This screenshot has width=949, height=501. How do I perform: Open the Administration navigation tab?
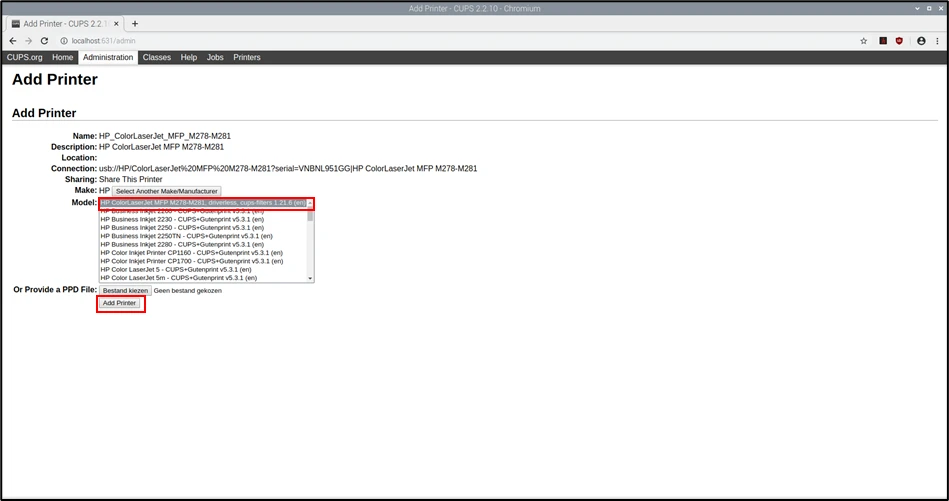click(108, 57)
